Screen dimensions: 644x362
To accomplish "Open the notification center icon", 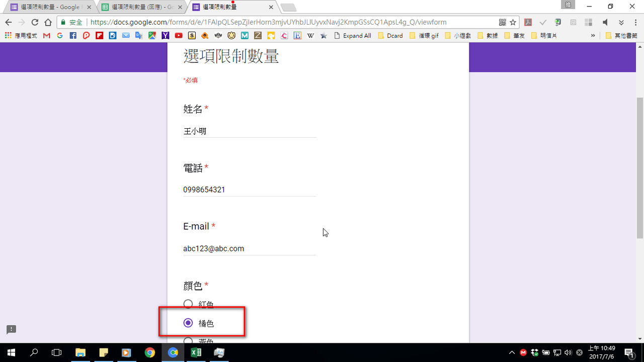I will pos(628,352).
